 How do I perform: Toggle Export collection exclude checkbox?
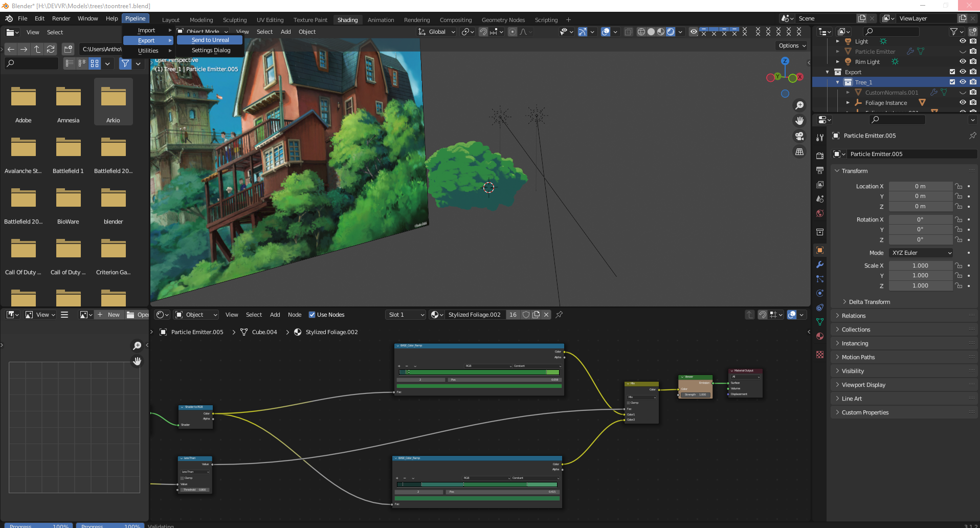click(952, 72)
